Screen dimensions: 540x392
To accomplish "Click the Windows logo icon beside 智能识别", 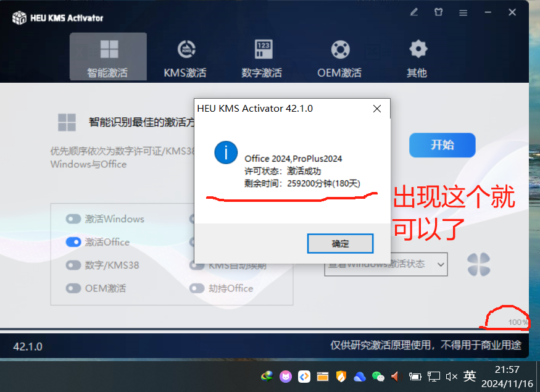I will pyautogui.click(x=67, y=122).
